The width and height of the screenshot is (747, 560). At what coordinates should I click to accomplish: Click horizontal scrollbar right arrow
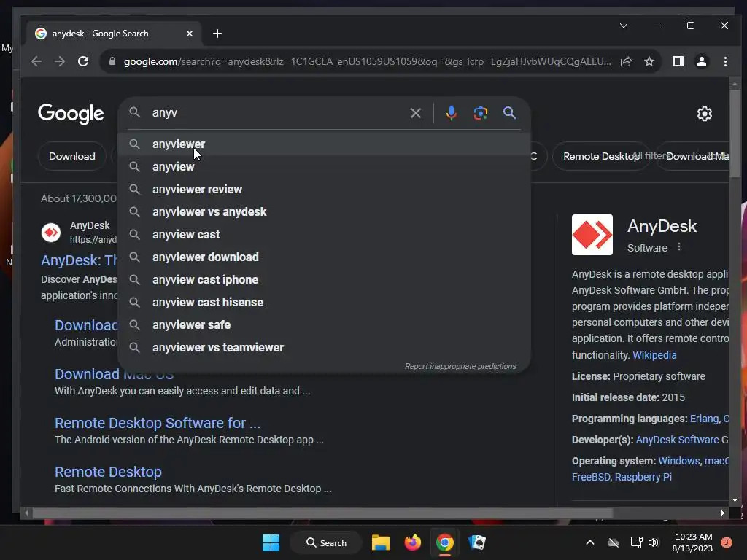click(x=723, y=513)
